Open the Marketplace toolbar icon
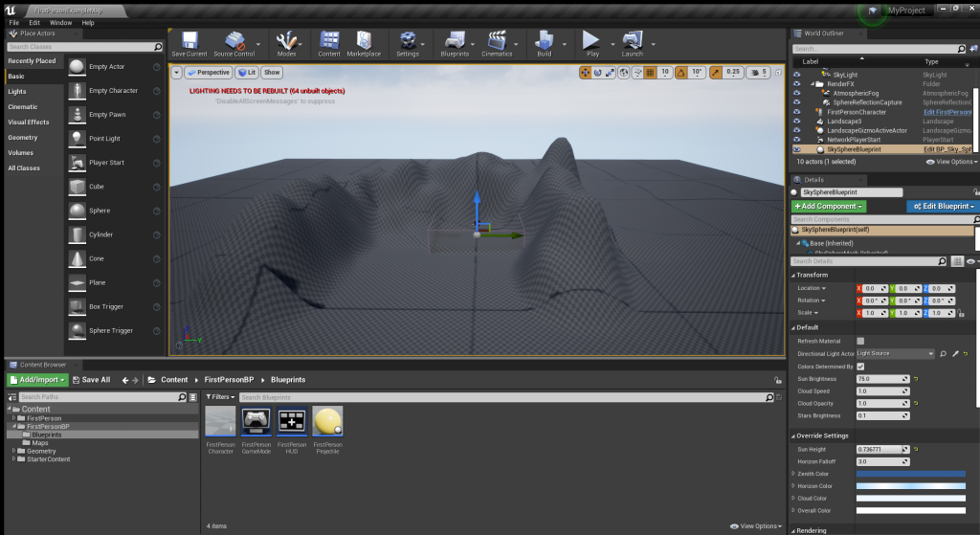980x535 pixels. [364, 40]
